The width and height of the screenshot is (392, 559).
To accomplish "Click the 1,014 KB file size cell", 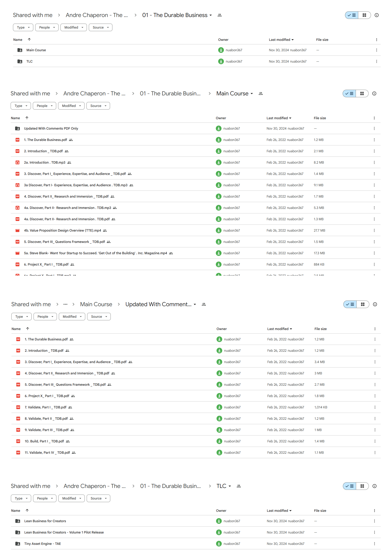I will 321,407.
